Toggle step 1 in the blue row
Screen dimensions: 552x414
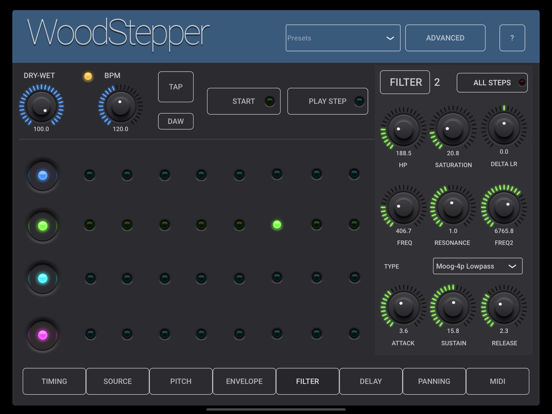tap(90, 175)
